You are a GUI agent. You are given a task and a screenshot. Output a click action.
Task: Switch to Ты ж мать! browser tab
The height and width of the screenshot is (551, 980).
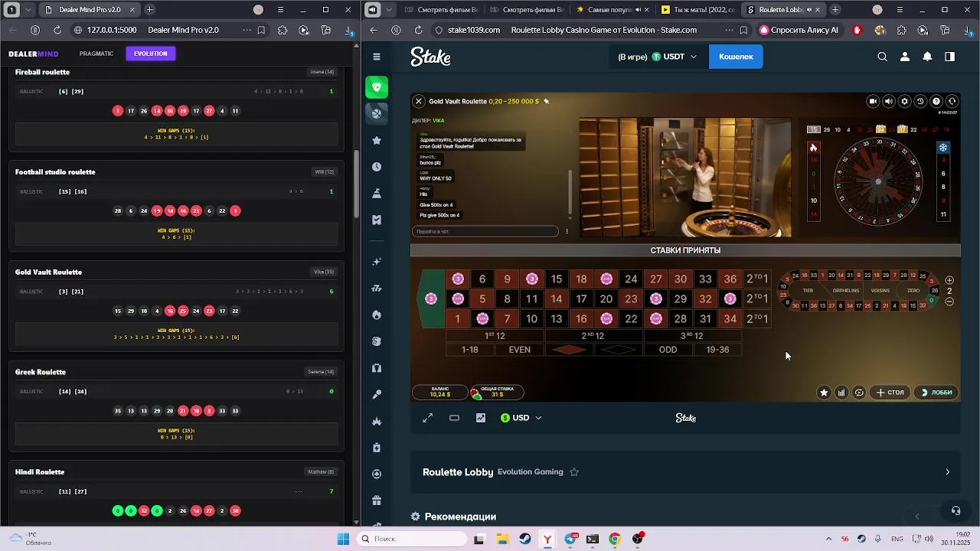coord(697,10)
